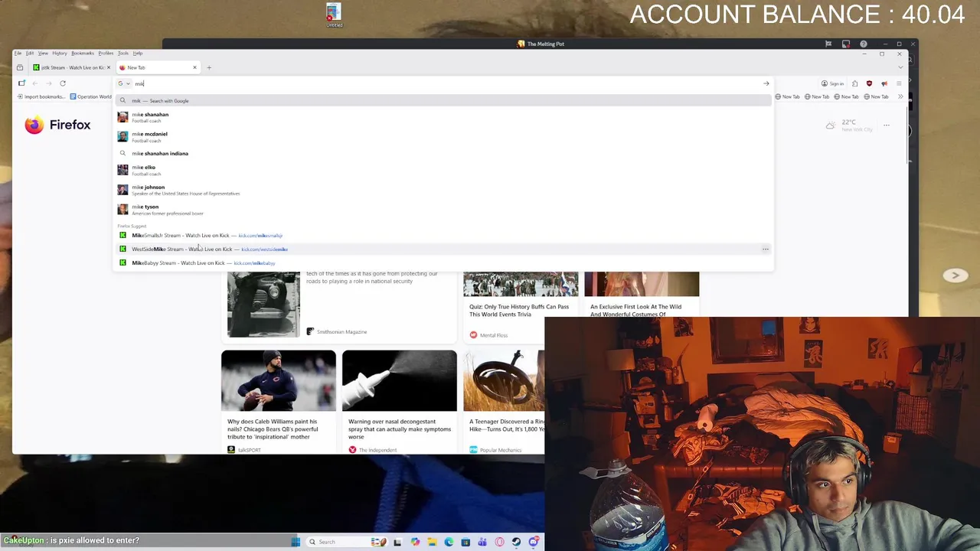Close the New Tab browser tab
The image size is (980, 551).
coord(194,67)
